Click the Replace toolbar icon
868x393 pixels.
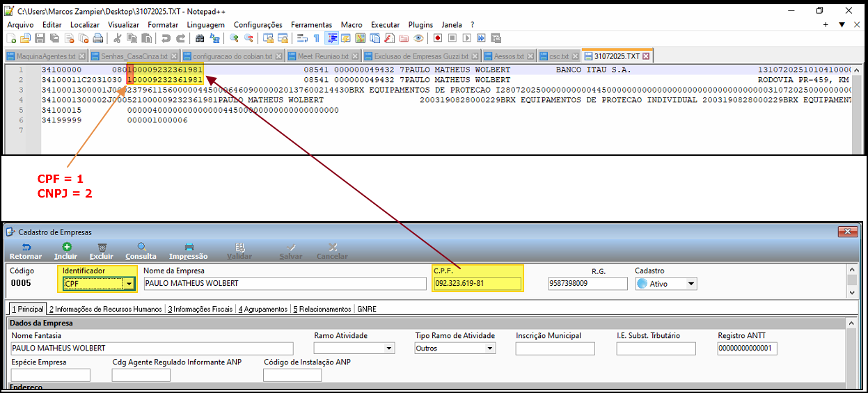215,38
